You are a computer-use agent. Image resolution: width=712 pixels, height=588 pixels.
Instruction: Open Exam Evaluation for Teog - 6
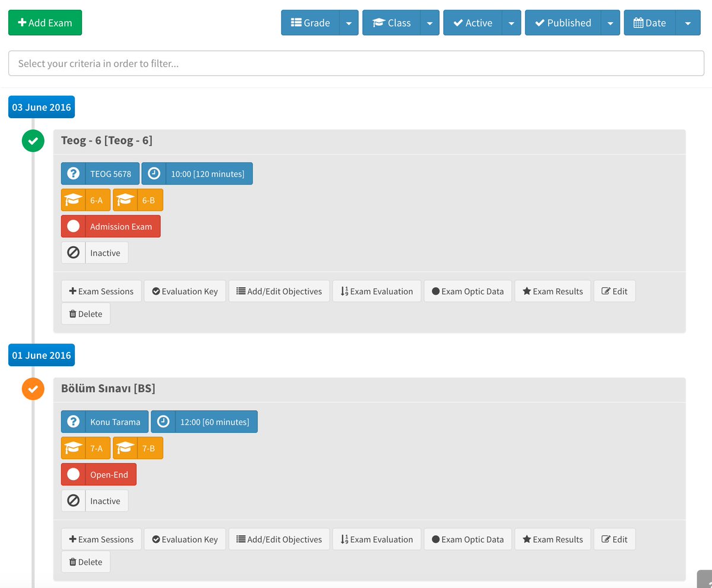pos(377,291)
